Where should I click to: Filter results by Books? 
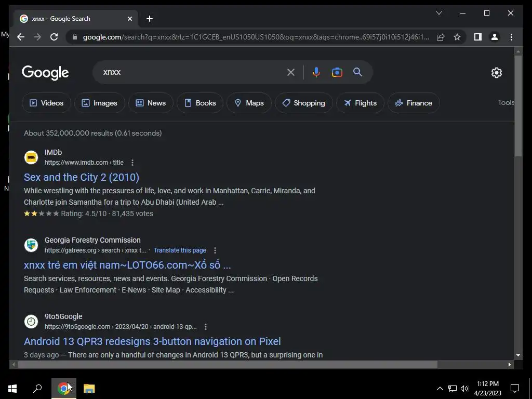(200, 103)
